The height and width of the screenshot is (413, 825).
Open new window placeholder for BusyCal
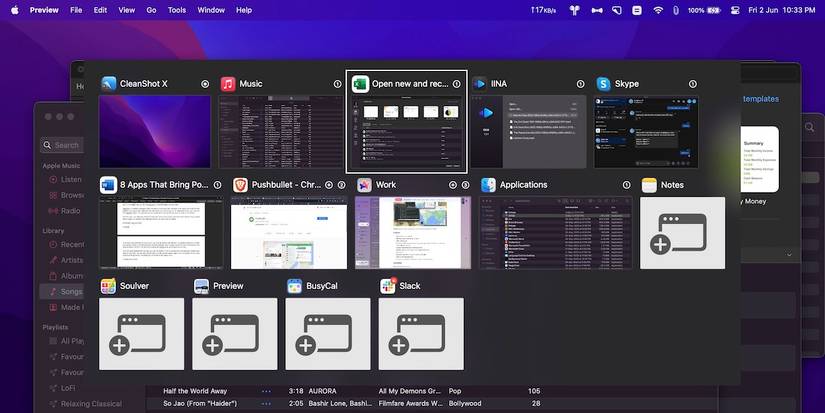tap(328, 334)
